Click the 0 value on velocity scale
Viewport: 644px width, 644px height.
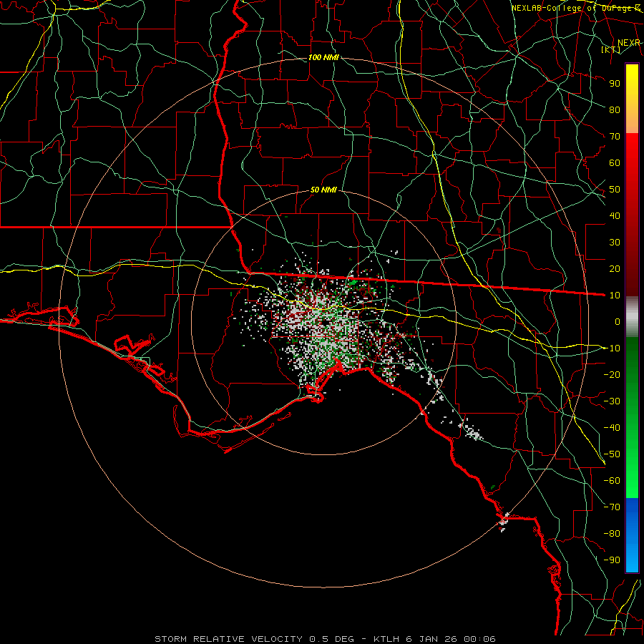pos(618,321)
